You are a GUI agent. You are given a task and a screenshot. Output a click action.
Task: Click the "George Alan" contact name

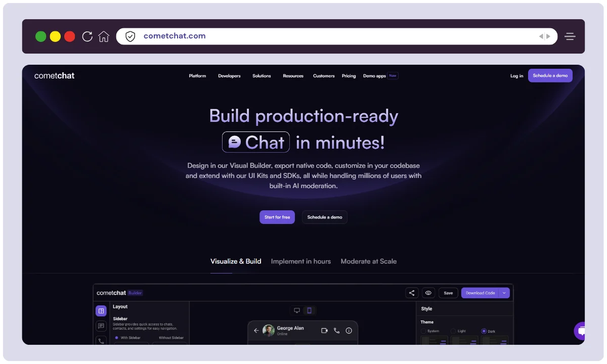click(x=290, y=328)
